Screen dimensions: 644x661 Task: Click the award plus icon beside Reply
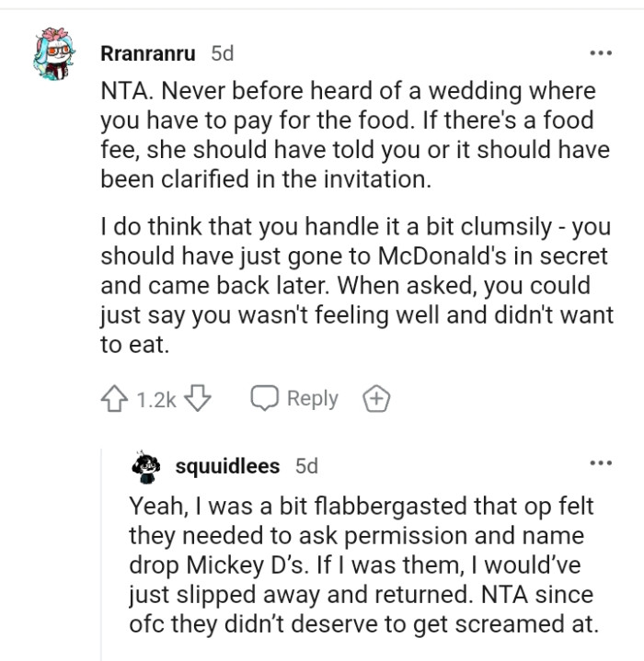[377, 399]
